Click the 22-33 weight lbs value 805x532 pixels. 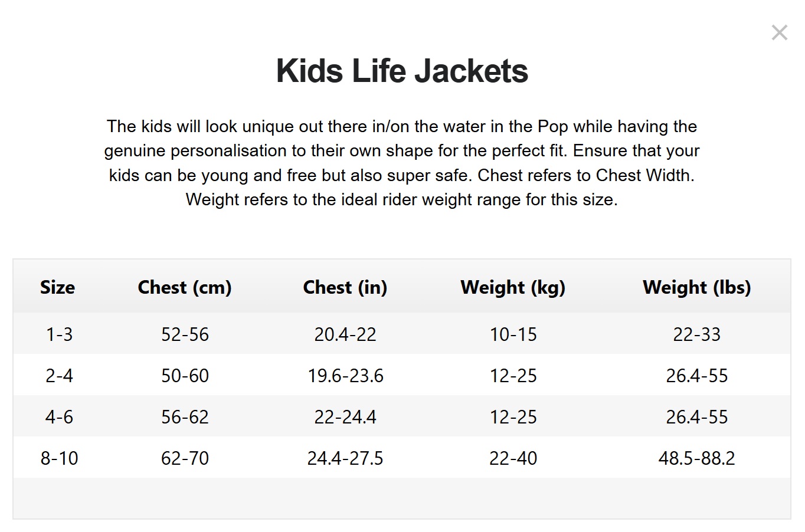[x=696, y=334]
